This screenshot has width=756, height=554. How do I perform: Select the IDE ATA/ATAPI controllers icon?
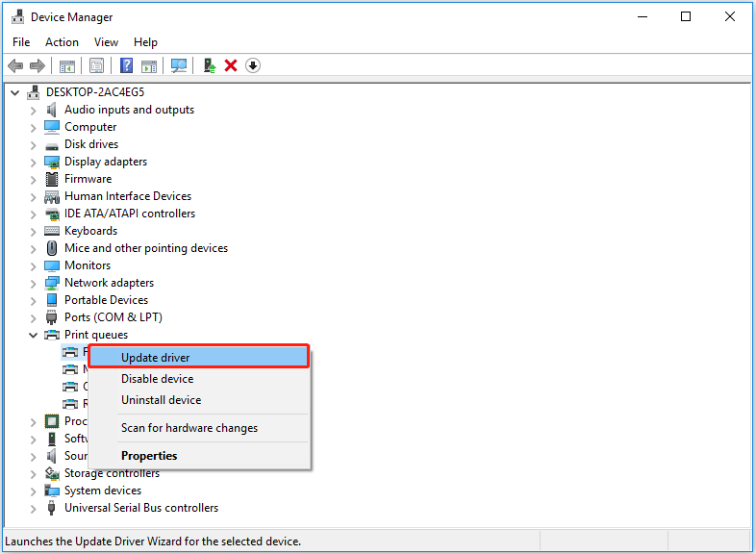(52, 214)
